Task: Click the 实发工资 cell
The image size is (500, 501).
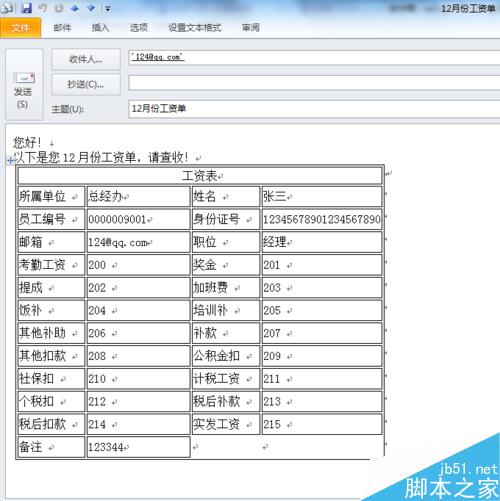Action: [x=226, y=424]
